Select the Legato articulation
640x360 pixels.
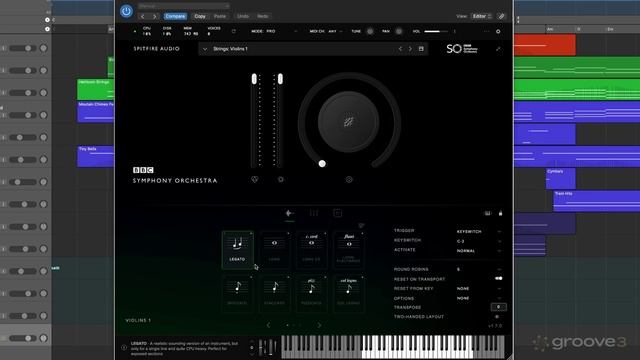tap(238, 250)
